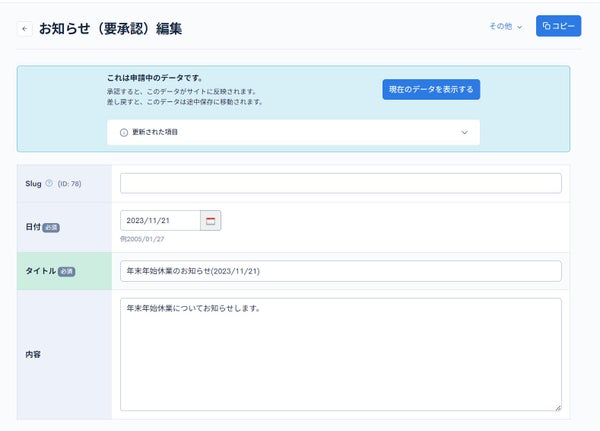
Task: Click the お知らせ（要承認）編集 page title
Action: coord(111,29)
